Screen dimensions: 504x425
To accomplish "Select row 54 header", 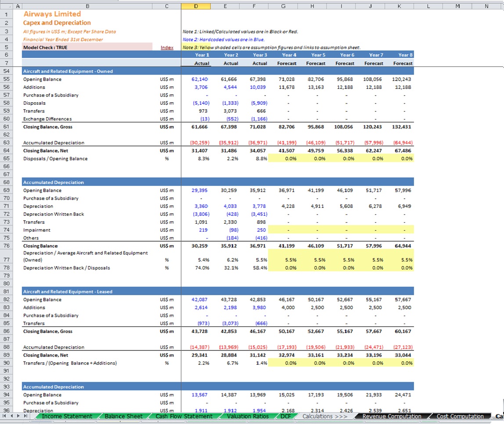I will 7,71.
